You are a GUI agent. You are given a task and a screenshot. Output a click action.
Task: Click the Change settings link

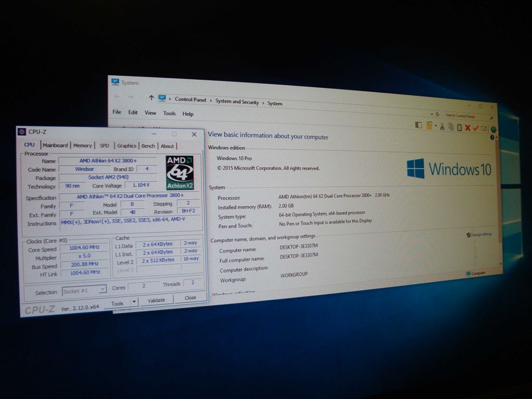tap(481, 234)
